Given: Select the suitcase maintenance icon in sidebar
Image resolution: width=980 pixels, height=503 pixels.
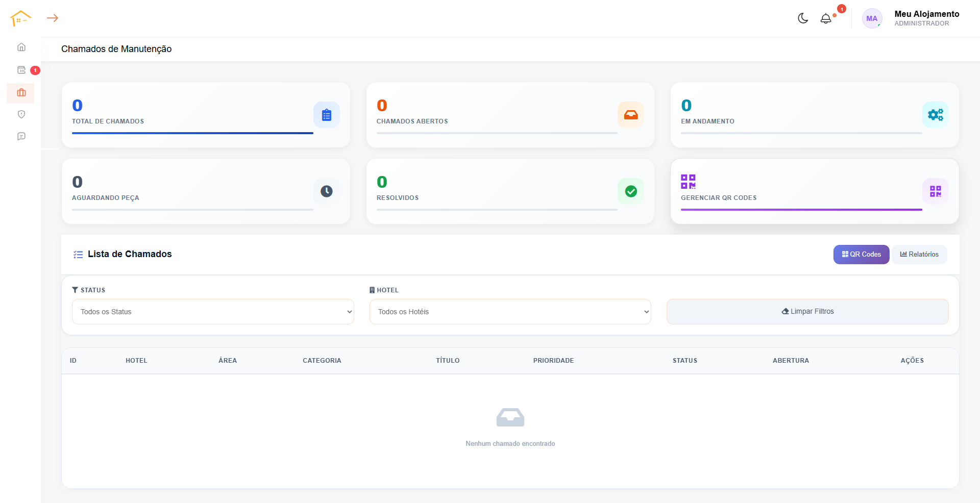Looking at the screenshot, I should (x=21, y=93).
